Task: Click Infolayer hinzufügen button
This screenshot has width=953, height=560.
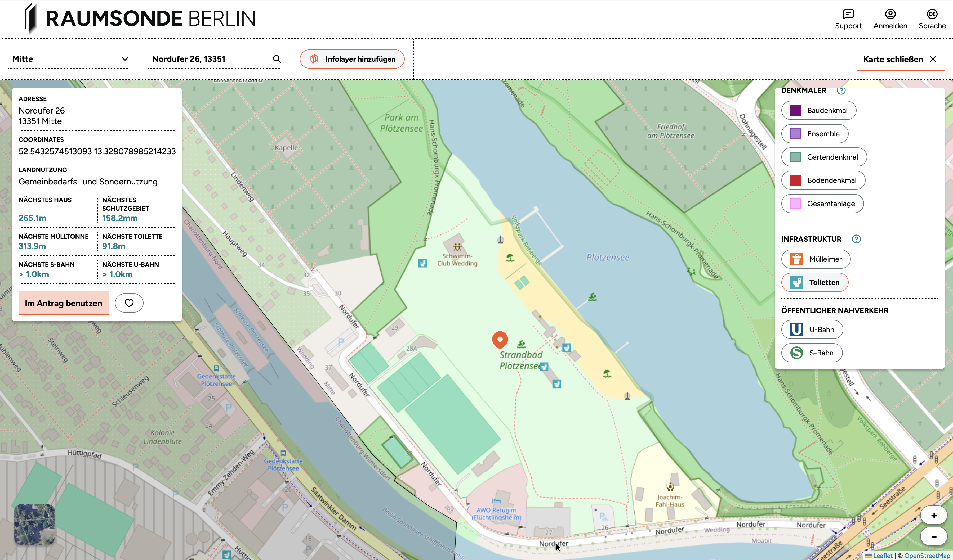Action: pos(352,59)
